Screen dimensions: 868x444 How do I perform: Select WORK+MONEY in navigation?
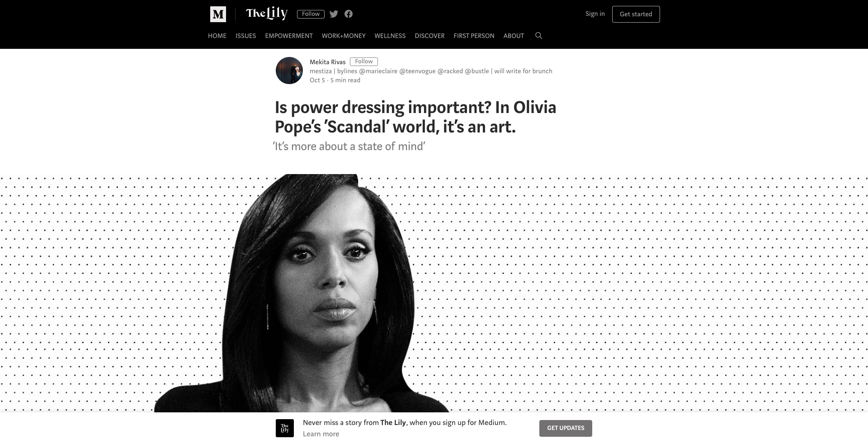(x=344, y=36)
